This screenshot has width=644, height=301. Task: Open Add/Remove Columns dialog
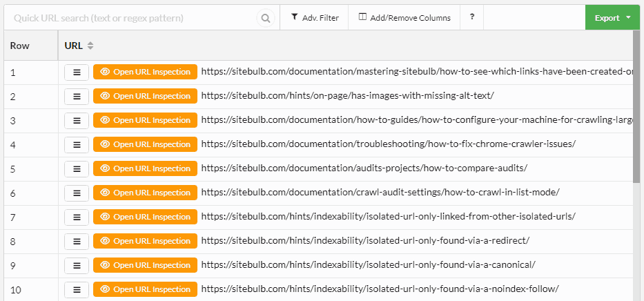tap(404, 18)
